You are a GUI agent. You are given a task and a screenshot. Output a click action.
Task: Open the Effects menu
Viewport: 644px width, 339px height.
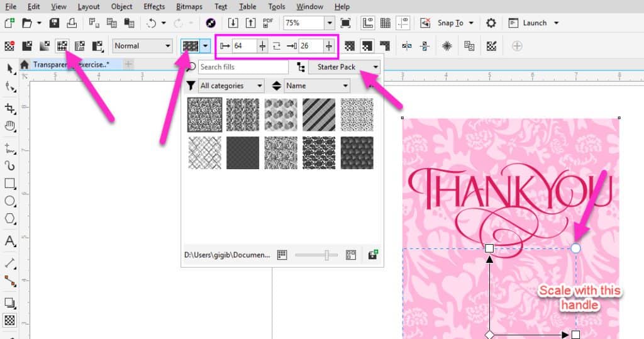[x=153, y=7]
